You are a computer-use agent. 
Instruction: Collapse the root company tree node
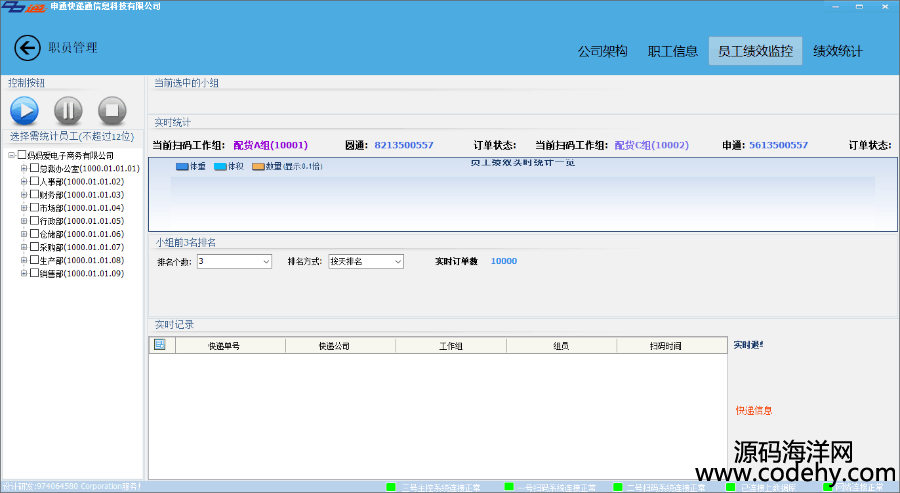(11, 156)
